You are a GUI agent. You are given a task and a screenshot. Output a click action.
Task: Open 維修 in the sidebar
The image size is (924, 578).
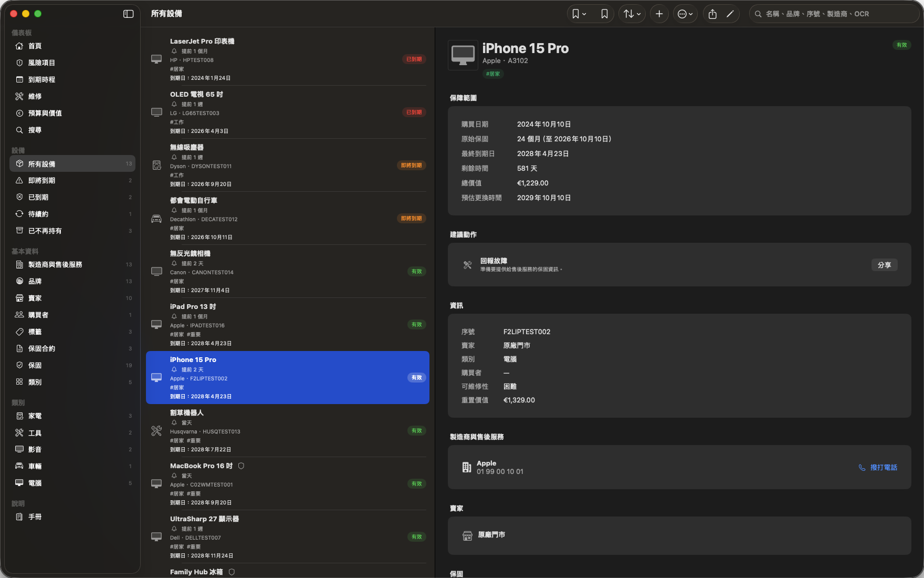coord(72,97)
